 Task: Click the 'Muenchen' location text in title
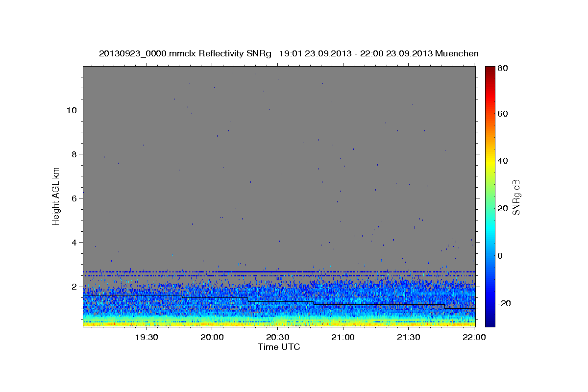457,54
